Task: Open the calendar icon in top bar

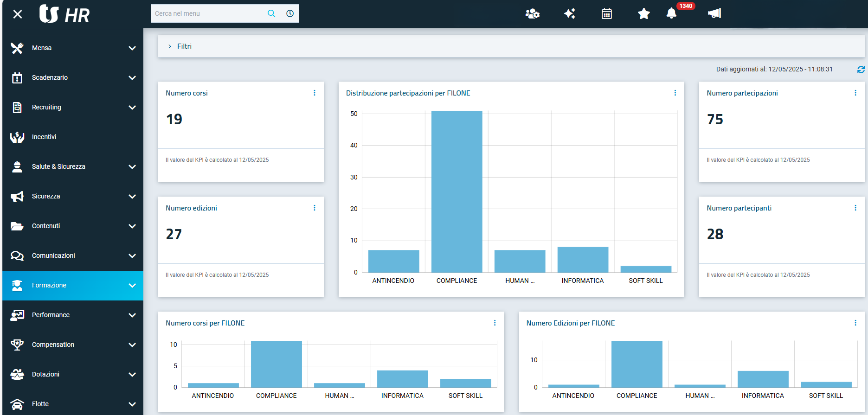Action: (x=606, y=14)
